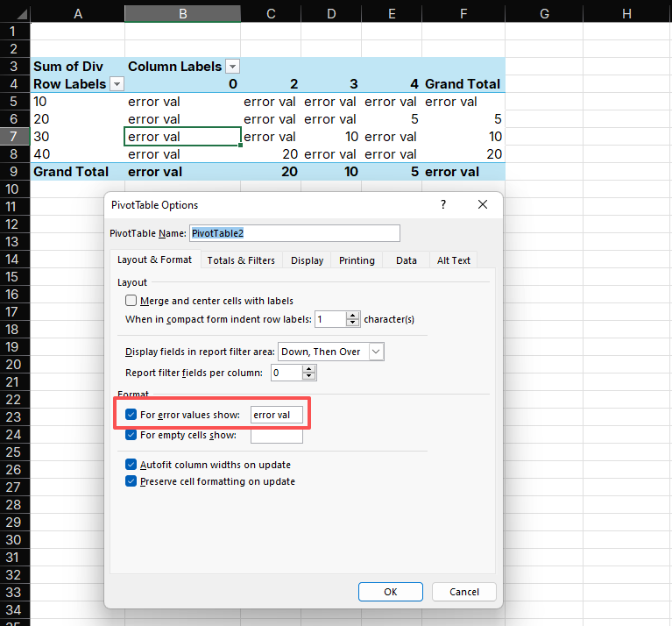Go to the Printing tab
The image size is (672, 626).
tap(357, 260)
